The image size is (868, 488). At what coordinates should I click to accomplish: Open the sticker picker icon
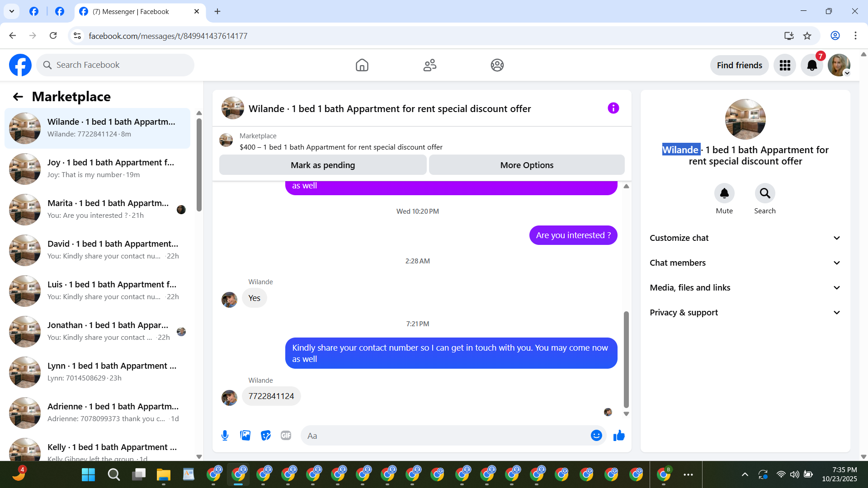coord(266,436)
